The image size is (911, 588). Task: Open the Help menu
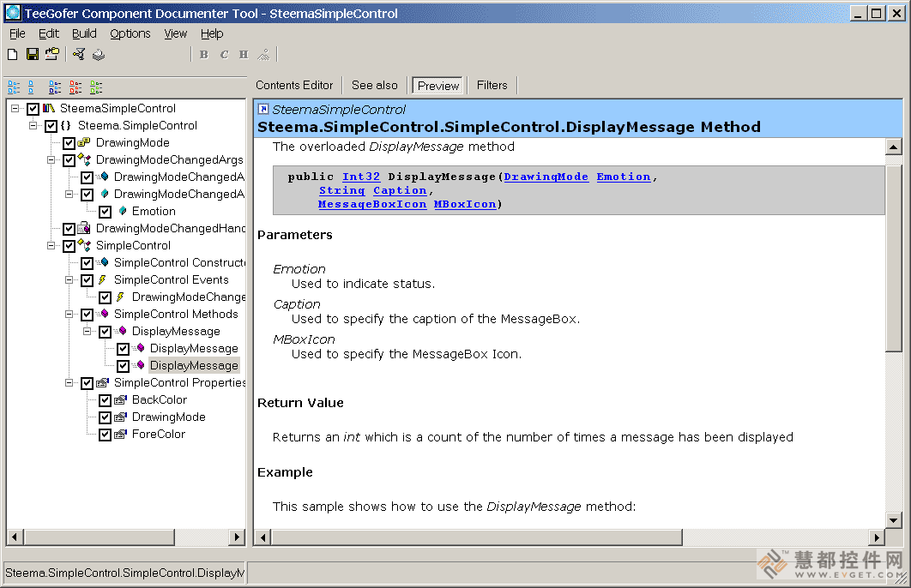pos(212,33)
